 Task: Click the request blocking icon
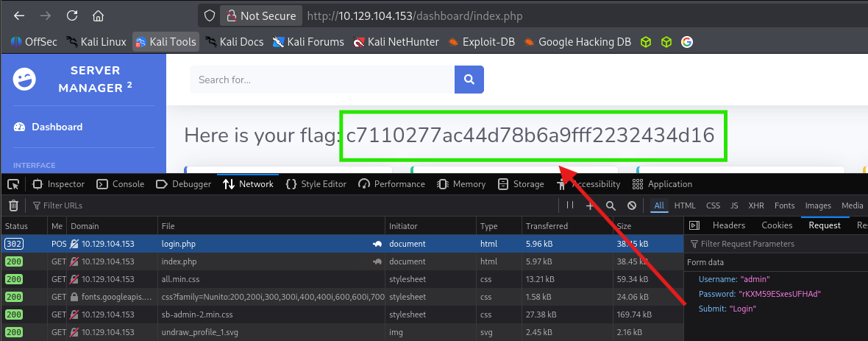point(631,205)
